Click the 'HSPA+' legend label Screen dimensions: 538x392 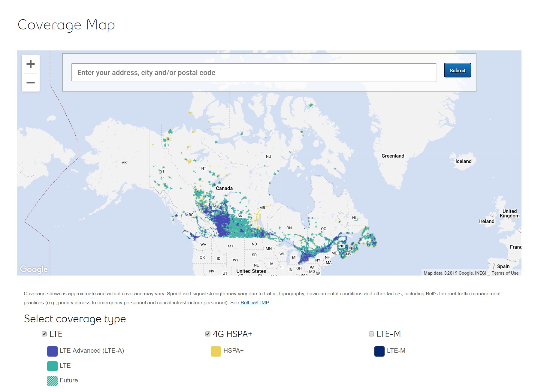[x=233, y=351]
